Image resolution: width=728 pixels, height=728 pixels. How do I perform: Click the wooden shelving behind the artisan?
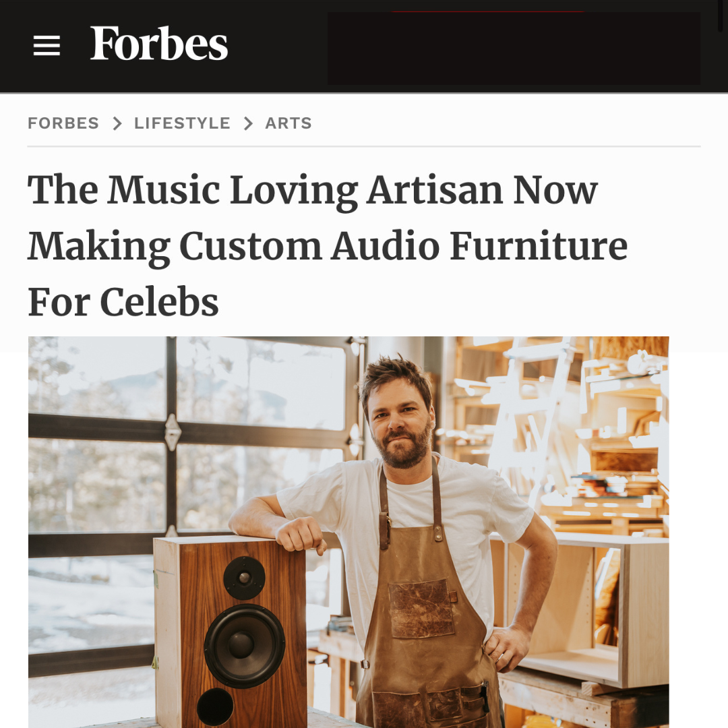click(x=580, y=441)
